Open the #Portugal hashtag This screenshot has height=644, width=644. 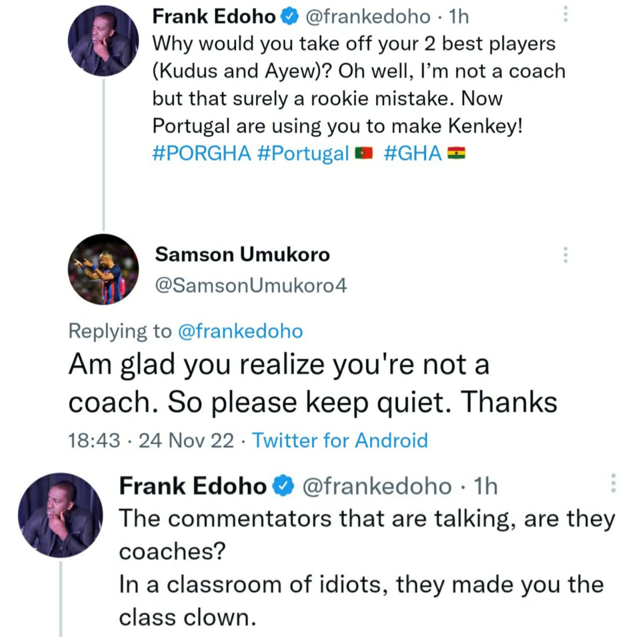tap(303, 153)
